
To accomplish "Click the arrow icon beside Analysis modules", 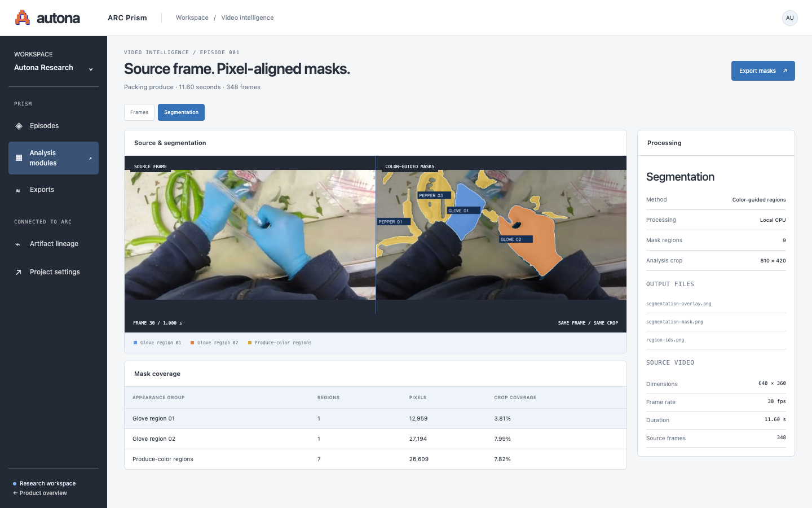I will coord(90,158).
